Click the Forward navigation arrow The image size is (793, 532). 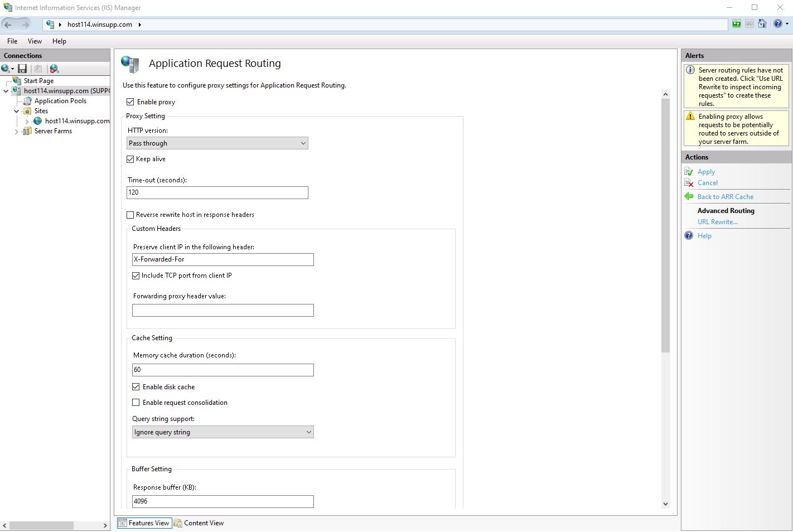pos(26,24)
